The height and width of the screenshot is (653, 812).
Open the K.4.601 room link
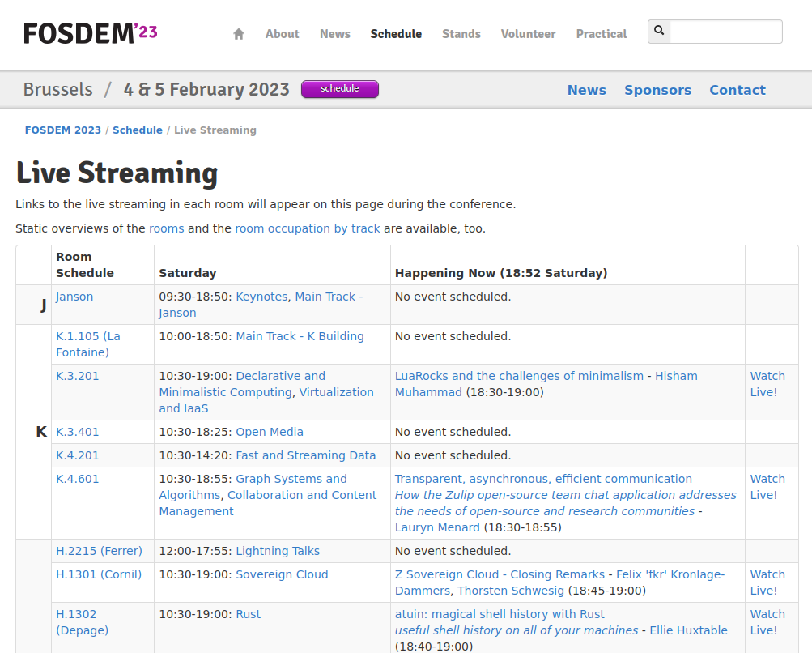(x=77, y=480)
